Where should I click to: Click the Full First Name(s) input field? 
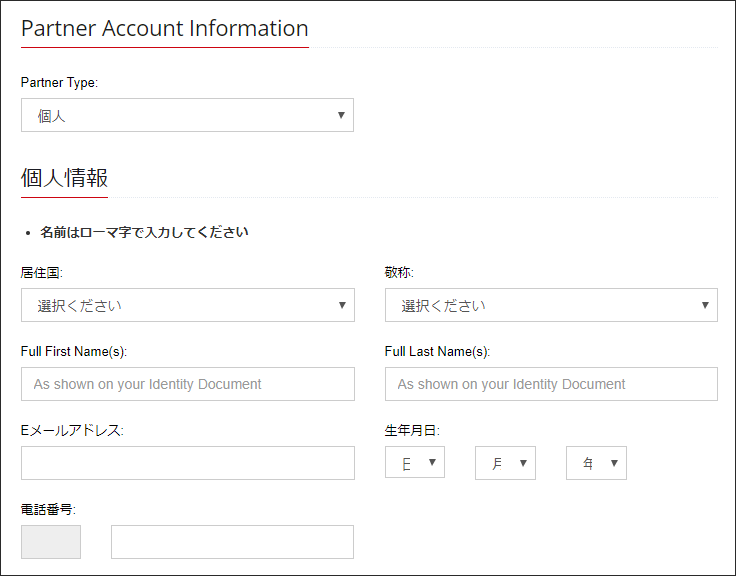tap(187, 384)
